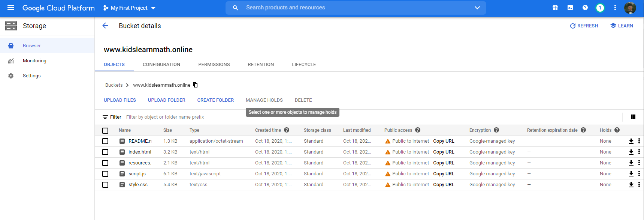The width and height of the screenshot is (644, 220).
Task: Select the resources file checkbox
Action: coord(105,163)
